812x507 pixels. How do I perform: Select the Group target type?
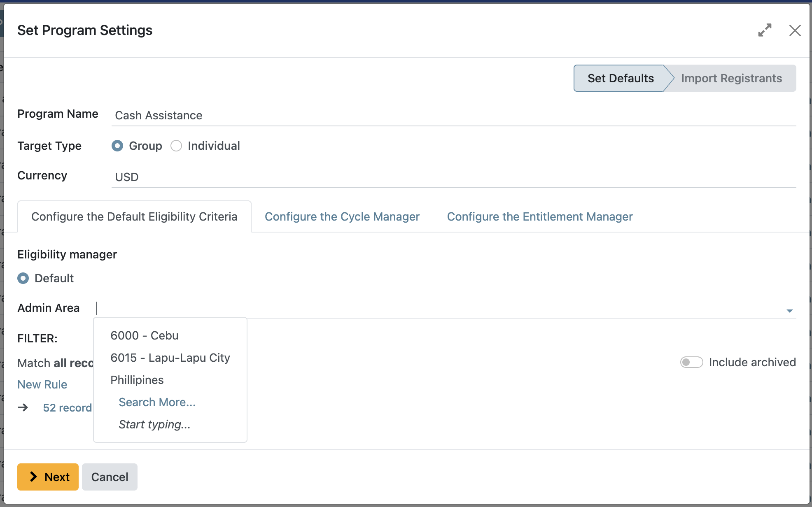pos(117,146)
